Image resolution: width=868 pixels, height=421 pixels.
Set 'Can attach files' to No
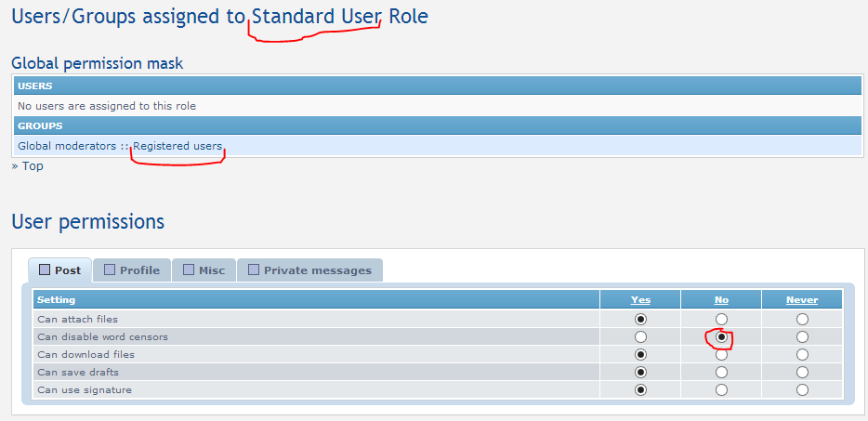pos(721,319)
